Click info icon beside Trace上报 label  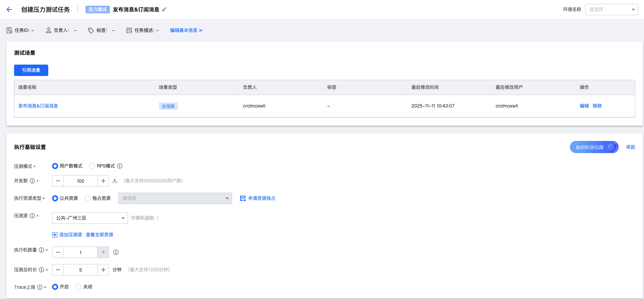pos(40,287)
